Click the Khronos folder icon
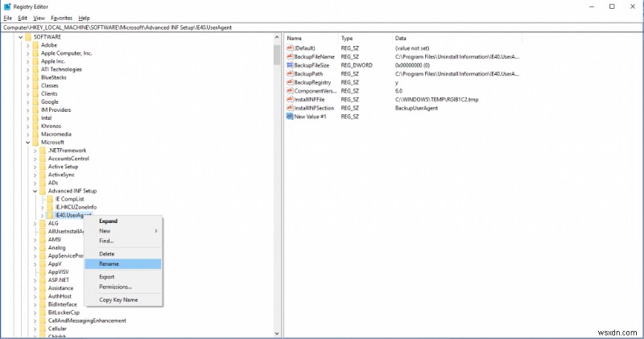The image size is (644, 339). [x=35, y=126]
